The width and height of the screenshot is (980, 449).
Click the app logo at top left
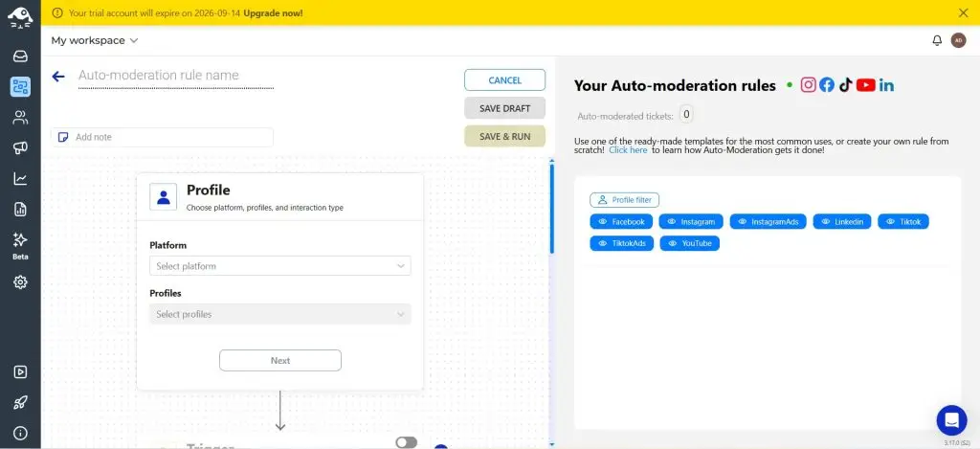20,17
